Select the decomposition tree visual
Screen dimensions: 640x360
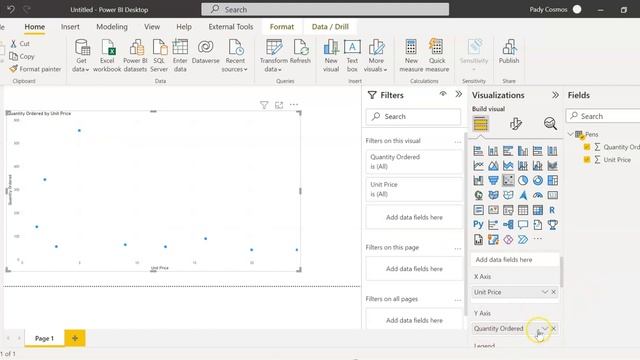pyautogui.click(x=508, y=224)
